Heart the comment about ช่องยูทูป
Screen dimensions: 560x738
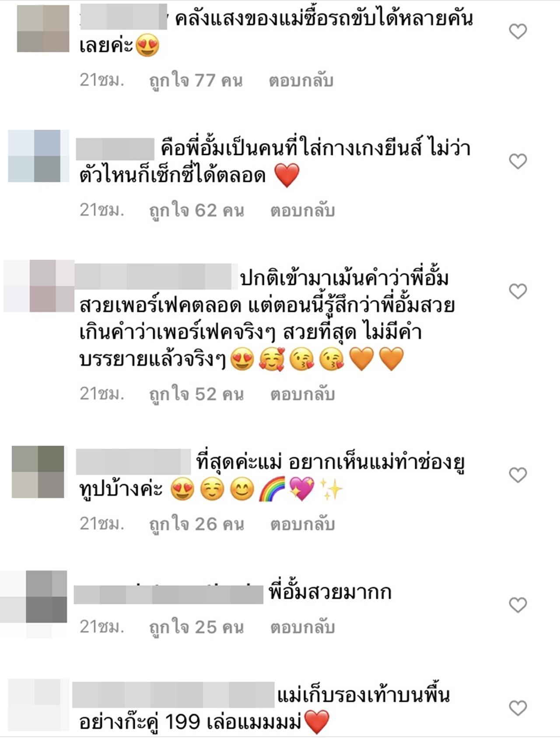[x=518, y=475]
